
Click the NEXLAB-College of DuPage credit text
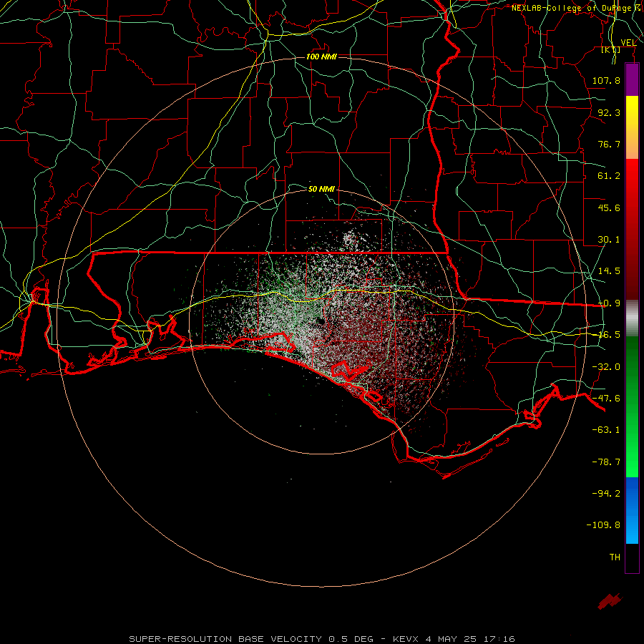(573, 8)
